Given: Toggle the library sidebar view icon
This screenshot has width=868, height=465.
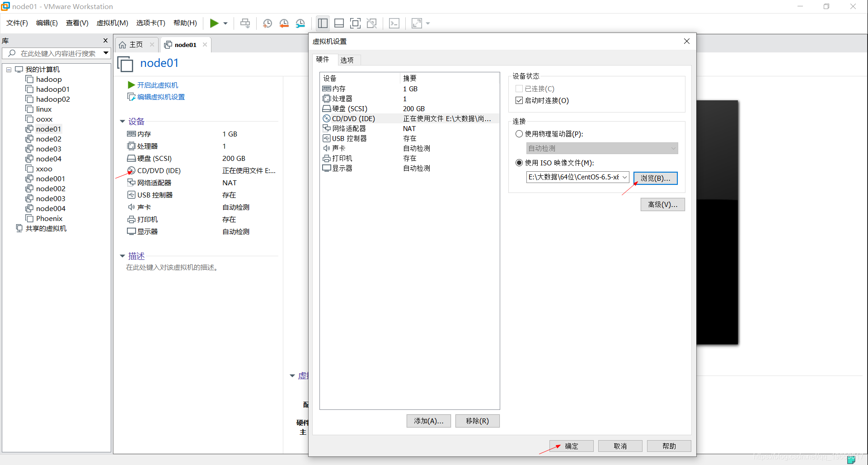Looking at the screenshot, I should pos(323,23).
